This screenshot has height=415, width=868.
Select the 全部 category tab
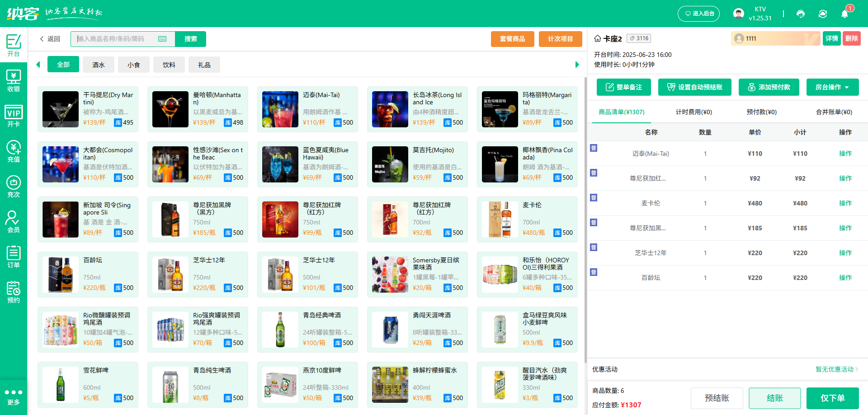click(63, 65)
